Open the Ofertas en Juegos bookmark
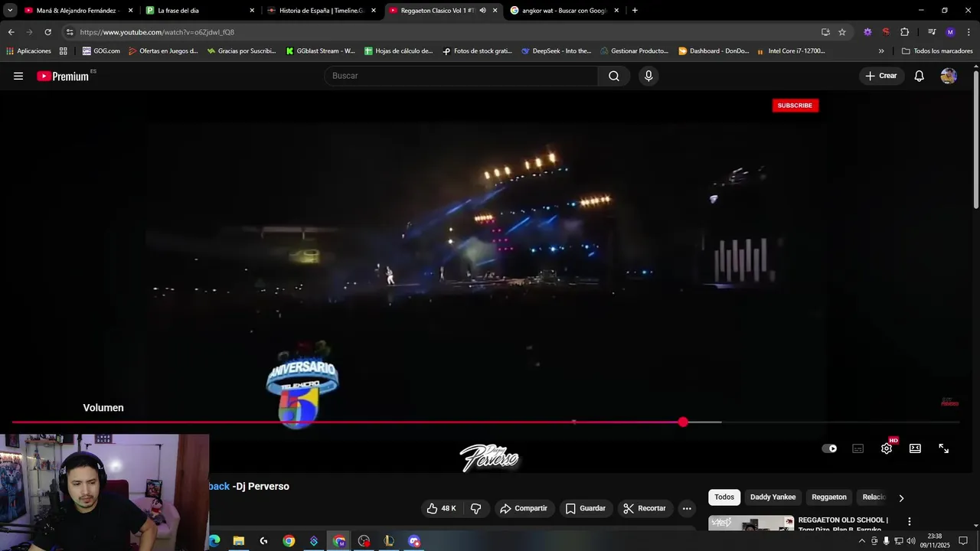980x551 pixels. [x=163, y=51]
